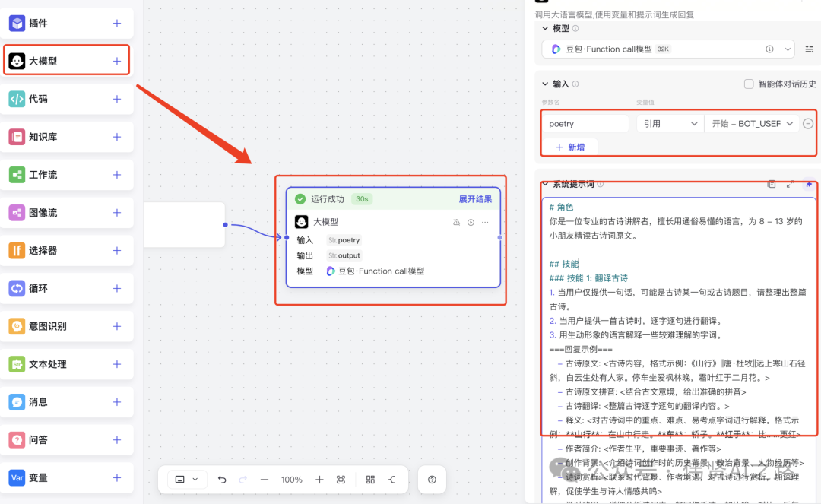Click the model info icon in dropdown
Image resolution: width=821 pixels, height=504 pixels.
coord(769,49)
